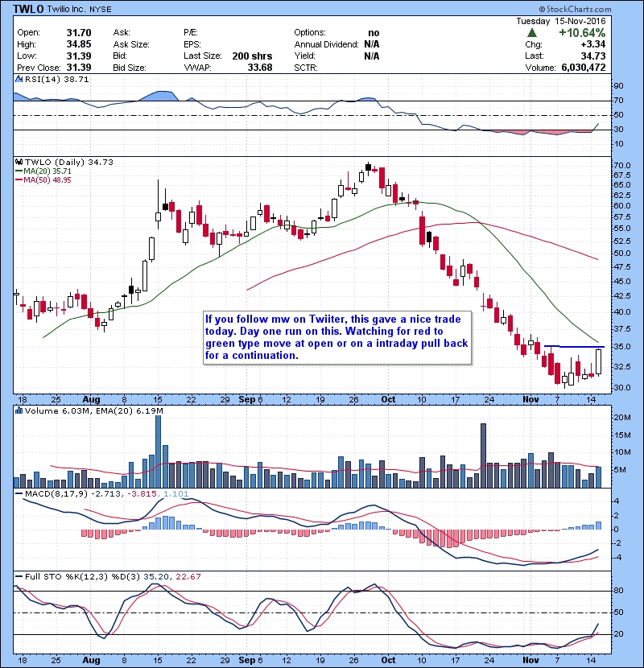The image size is (644, 668).
Task: Click the 'Volume 6.03M, EMA(20) 6.19M' label
Action: coord(93,411)
